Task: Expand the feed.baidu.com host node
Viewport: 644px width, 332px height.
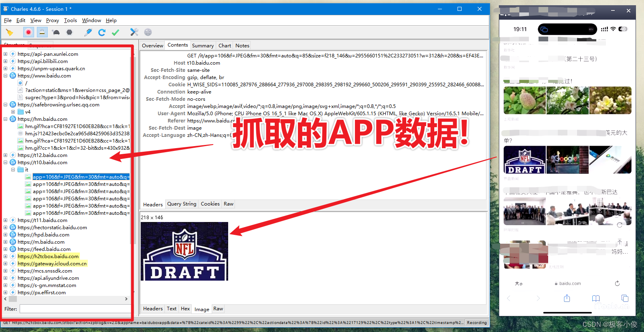Action: pyautogui.click(x=5, y=249)
